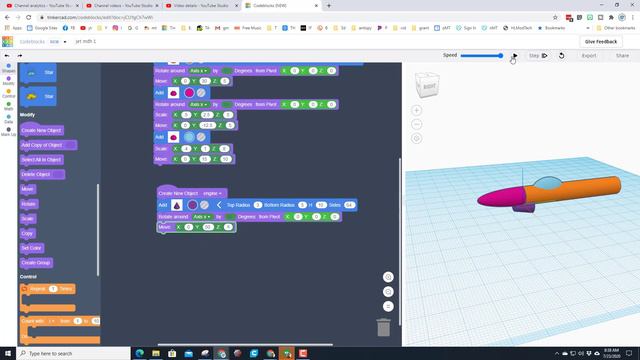Open the Windows Start menu
This screenshot has height=360, width=640.
point(8,353)
